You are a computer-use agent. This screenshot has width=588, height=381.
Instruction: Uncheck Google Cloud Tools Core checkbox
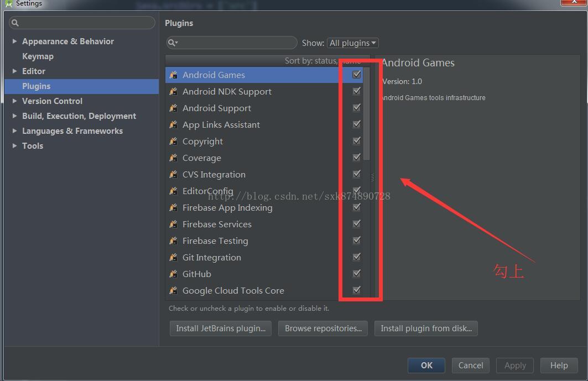click(x=357, y=290)
